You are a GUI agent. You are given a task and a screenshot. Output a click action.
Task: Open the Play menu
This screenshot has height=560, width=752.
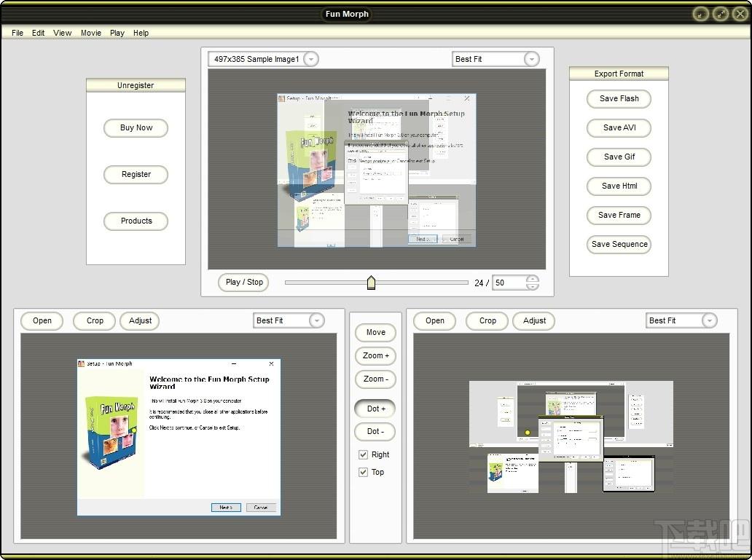pos(117,33)
